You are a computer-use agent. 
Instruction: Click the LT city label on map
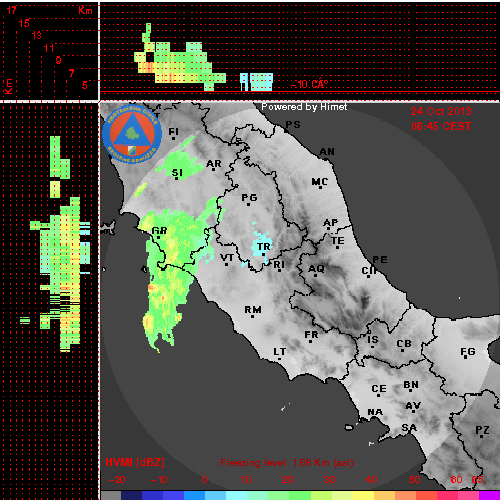pos(280,352)
